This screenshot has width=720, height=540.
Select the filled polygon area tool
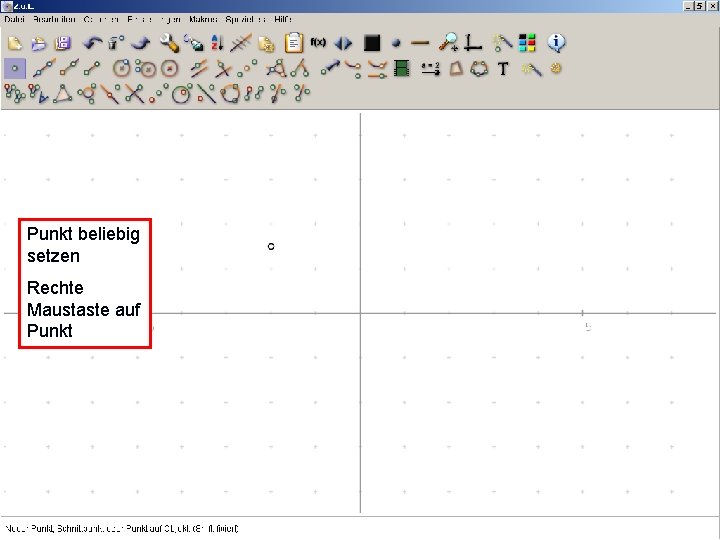point(456,68)
